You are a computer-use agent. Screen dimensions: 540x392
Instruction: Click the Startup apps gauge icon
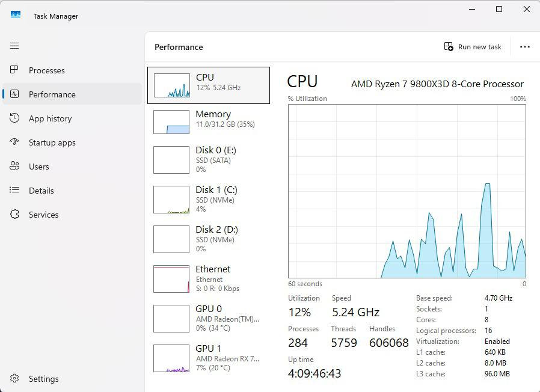(x=15, y=142)
